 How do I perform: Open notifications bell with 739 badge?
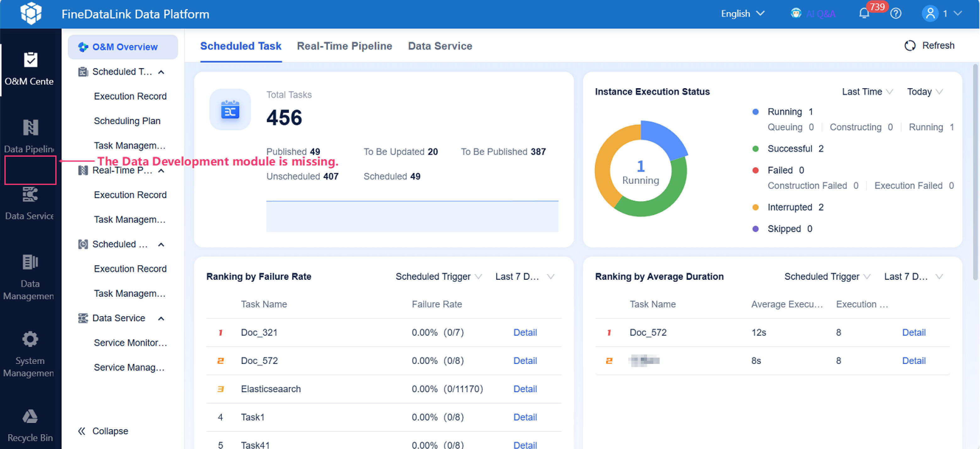(x=864, y=14)
